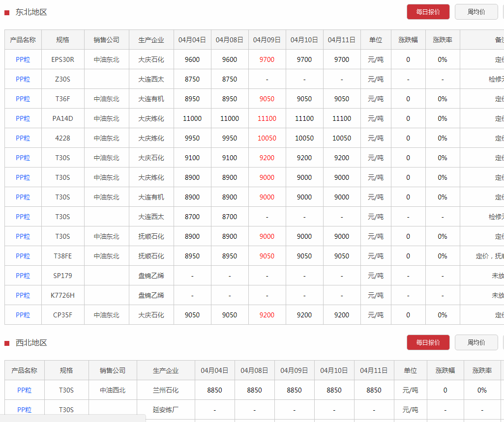
Task: Click 每日报价 button in 东北地区 section
Action: (428, 12)
